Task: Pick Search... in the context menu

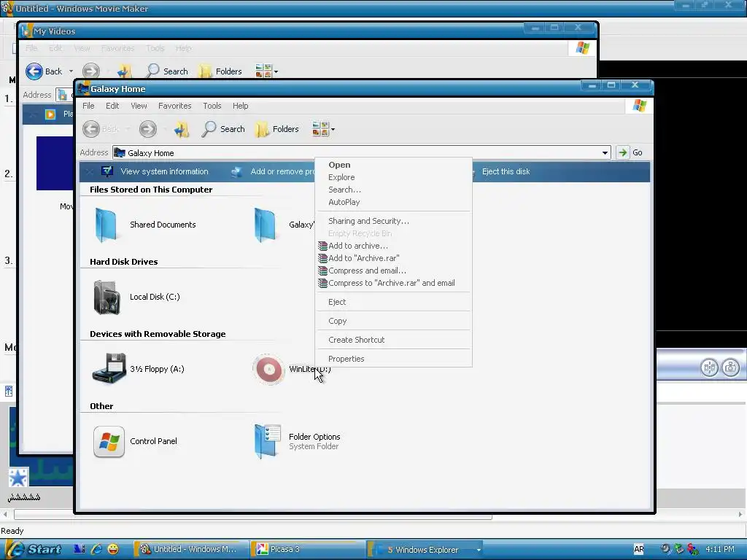Action: [344, 190]
